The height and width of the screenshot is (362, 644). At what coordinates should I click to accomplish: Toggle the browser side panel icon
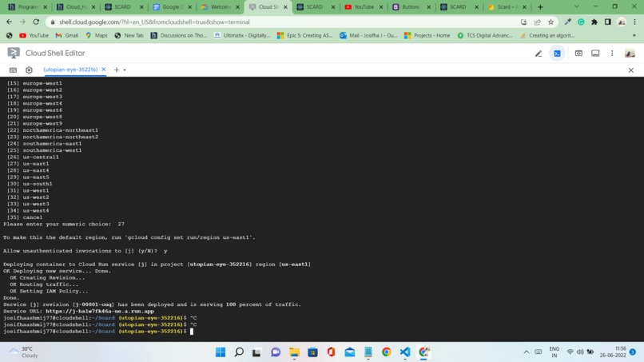coord(608,22)
